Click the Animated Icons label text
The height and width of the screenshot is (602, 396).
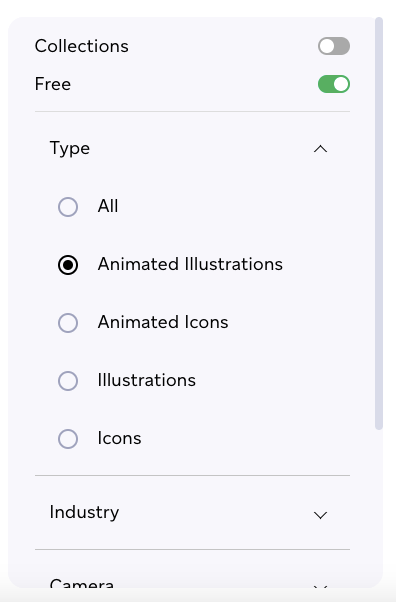coord(163,322)
